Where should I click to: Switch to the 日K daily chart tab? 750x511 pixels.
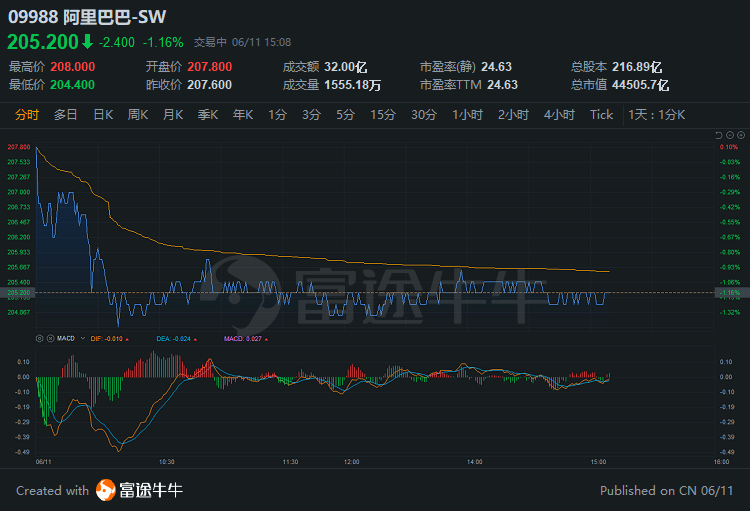tap(103, 115)
